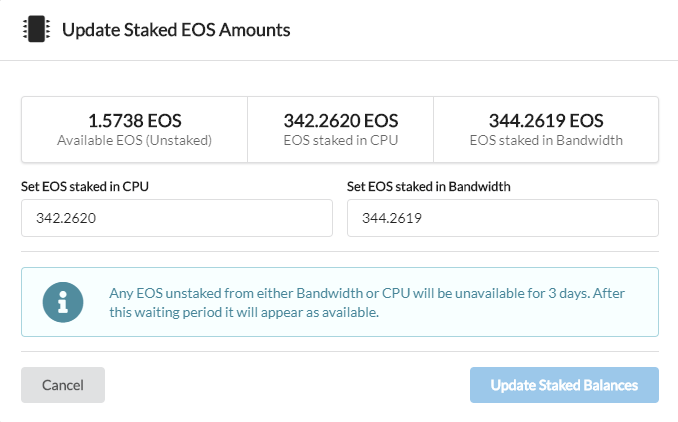Click the EOS staked in CPU caption
Screen dimensions: 678x422
coord(340,141)
